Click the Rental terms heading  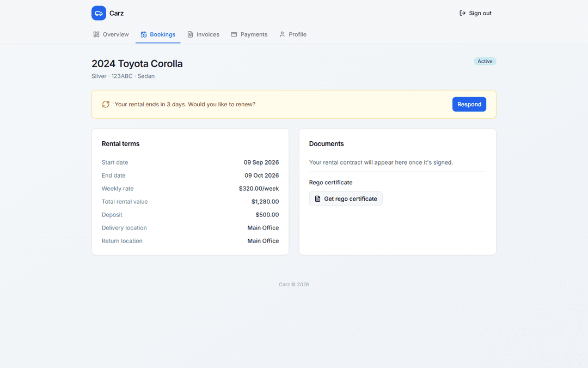[120, 144]
